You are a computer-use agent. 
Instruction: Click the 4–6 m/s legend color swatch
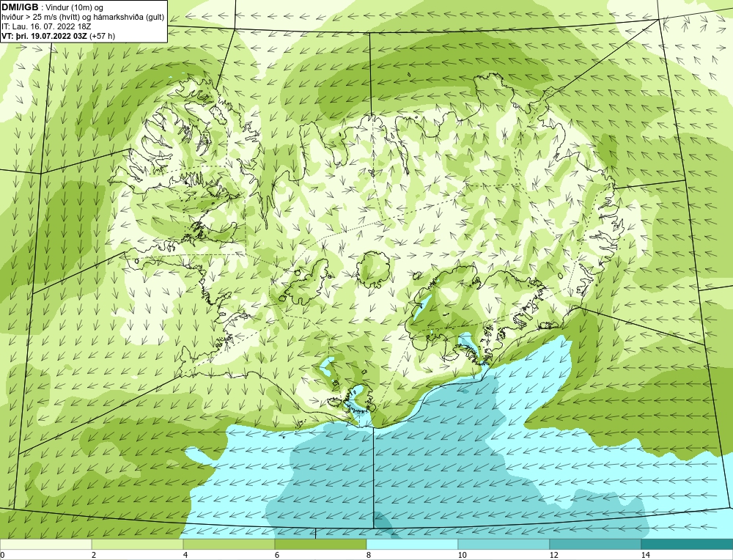click(x=229, y=544)
